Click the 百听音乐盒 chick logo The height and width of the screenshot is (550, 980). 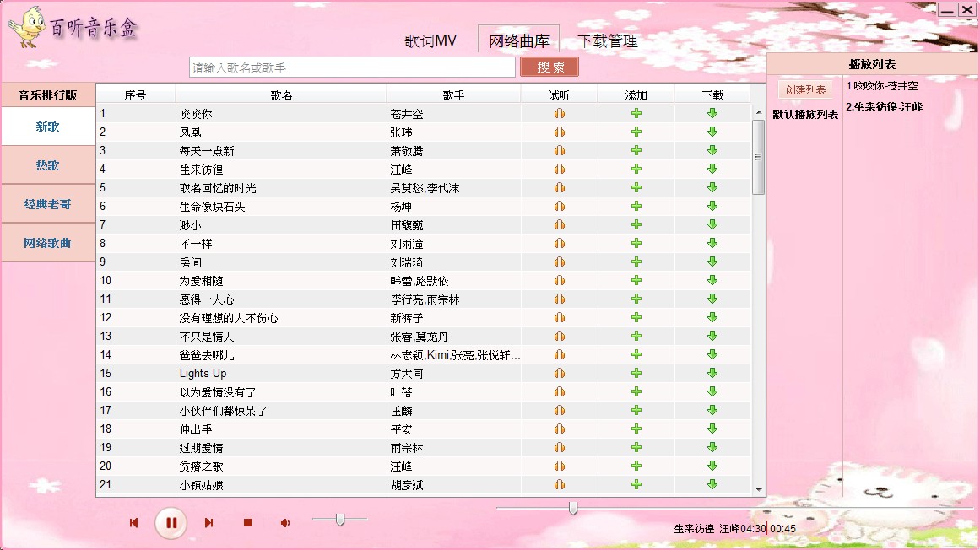(x=28, y=26)
